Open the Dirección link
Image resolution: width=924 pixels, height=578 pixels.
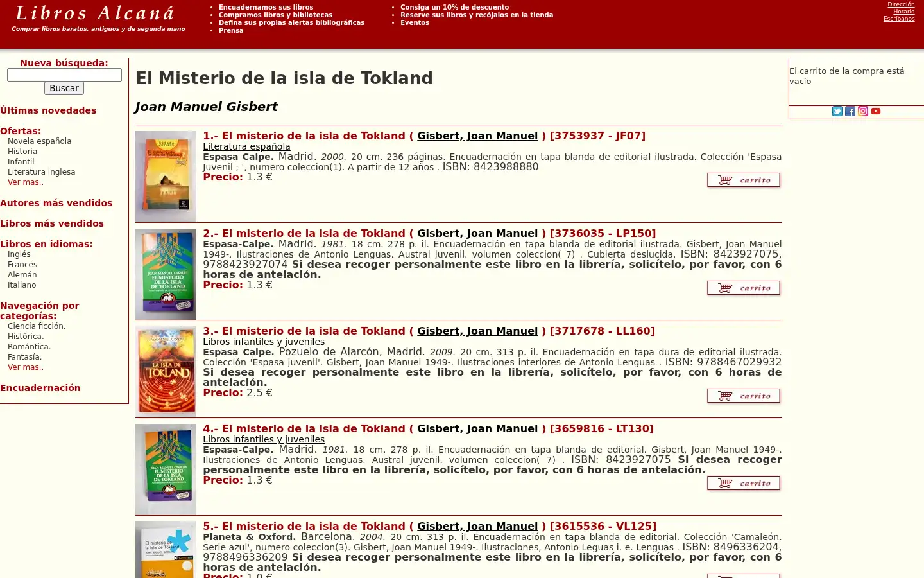901,4
